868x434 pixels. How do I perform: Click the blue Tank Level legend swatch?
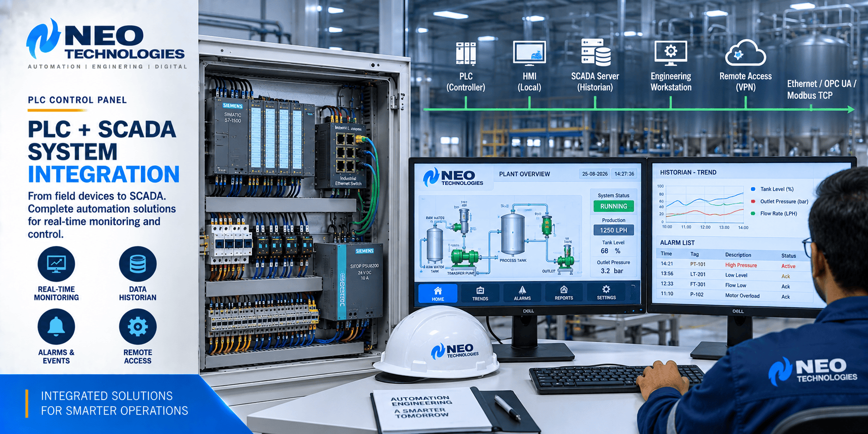coord(753,189)
